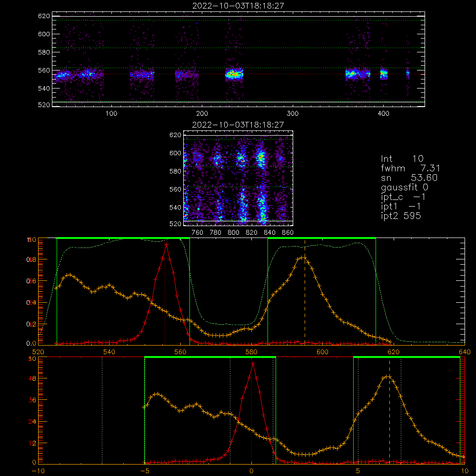Click the green bar atop left window in bottom plot
This screenshot has height=476, width=476.
[x=210, y=357]
